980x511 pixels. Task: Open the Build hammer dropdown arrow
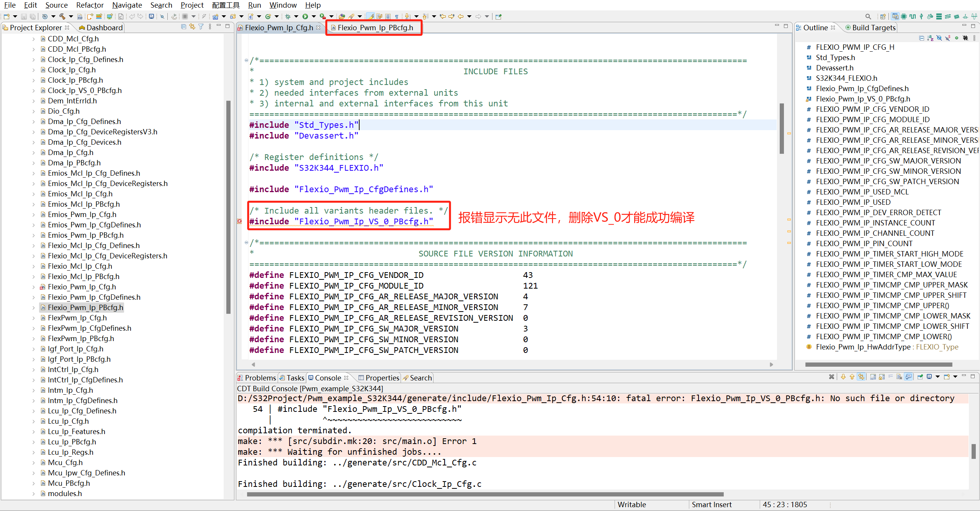71,16
